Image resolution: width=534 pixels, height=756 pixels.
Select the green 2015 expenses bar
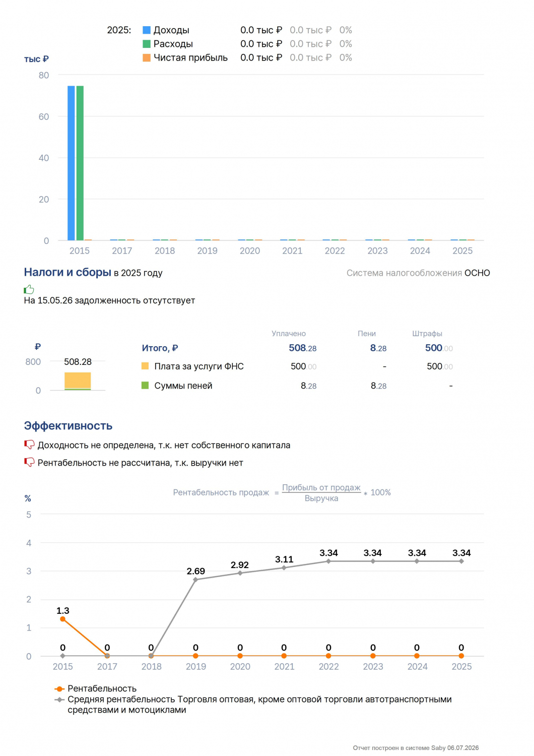[80, 163]
